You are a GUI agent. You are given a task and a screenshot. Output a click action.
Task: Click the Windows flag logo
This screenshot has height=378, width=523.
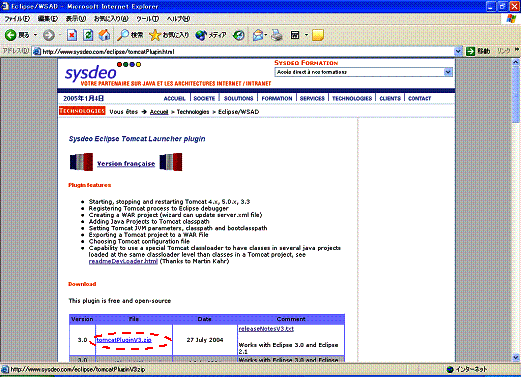511,19
